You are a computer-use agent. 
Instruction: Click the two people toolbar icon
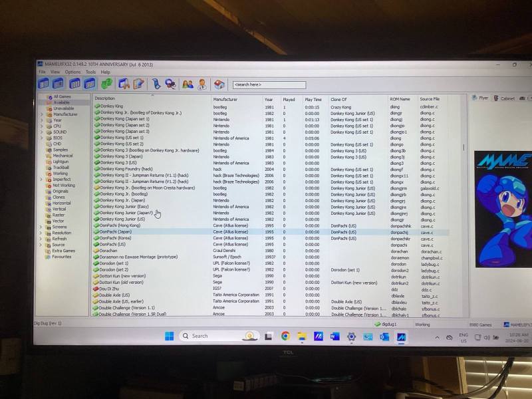[x=188, y=84]
